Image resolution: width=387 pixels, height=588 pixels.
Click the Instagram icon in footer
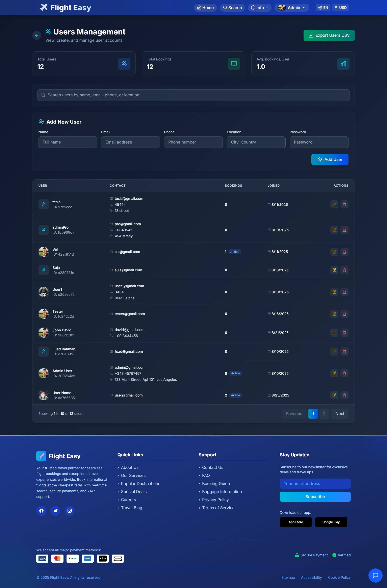(69, 511)
